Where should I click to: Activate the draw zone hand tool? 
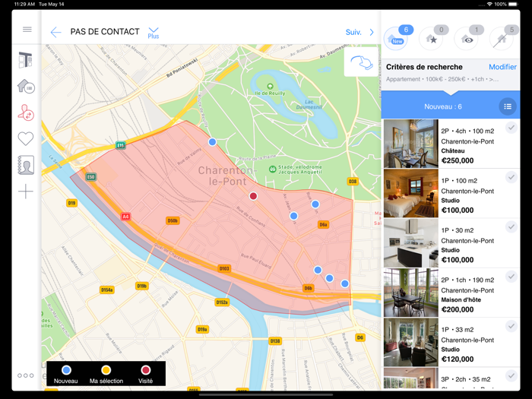click(361, 62)
